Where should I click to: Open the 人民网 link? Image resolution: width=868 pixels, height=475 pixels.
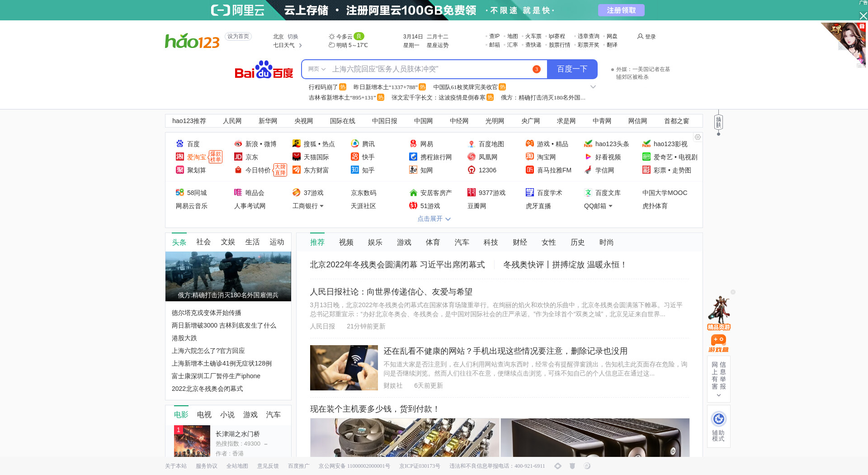pos(232,121)
